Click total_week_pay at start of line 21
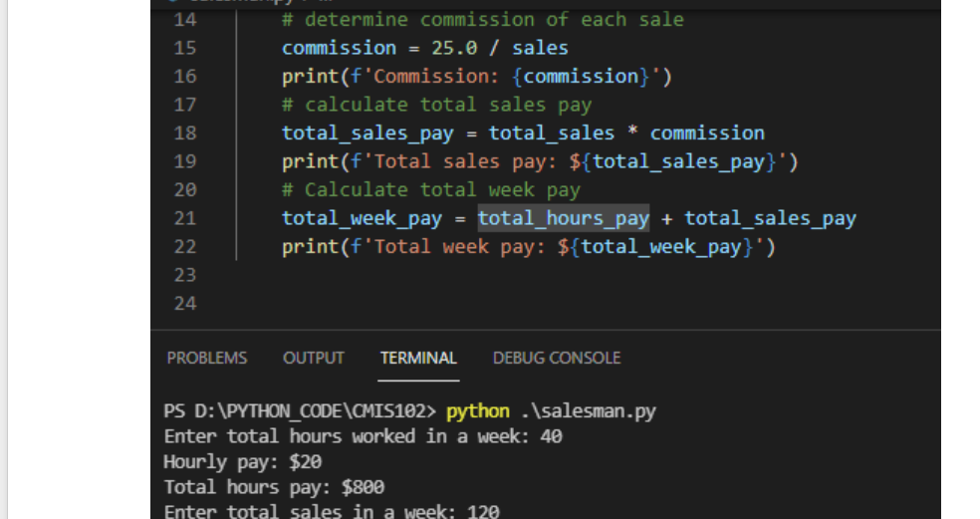The width and height of the screenshot is (980, 519). [362, 218]
